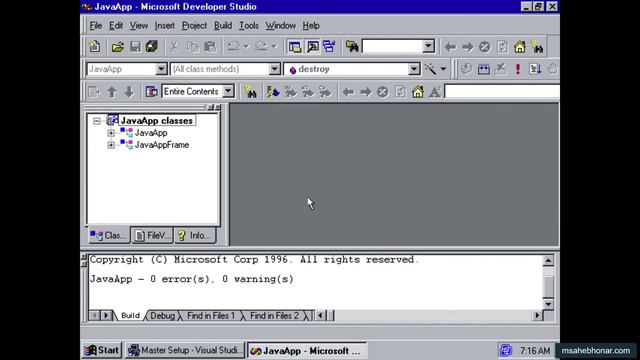Viewport: 640px width, 360px height.
Task: Click the Windows Start button
Action: 101,350
